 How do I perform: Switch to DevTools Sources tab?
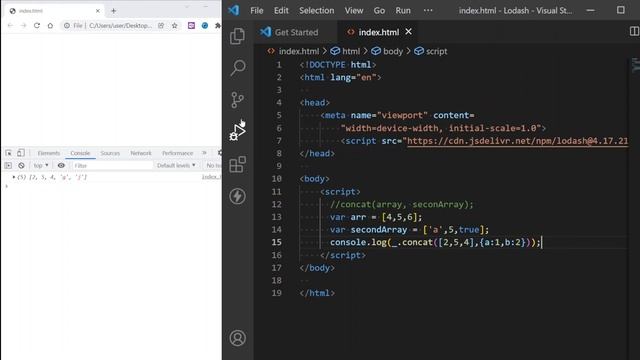(110, 153)
